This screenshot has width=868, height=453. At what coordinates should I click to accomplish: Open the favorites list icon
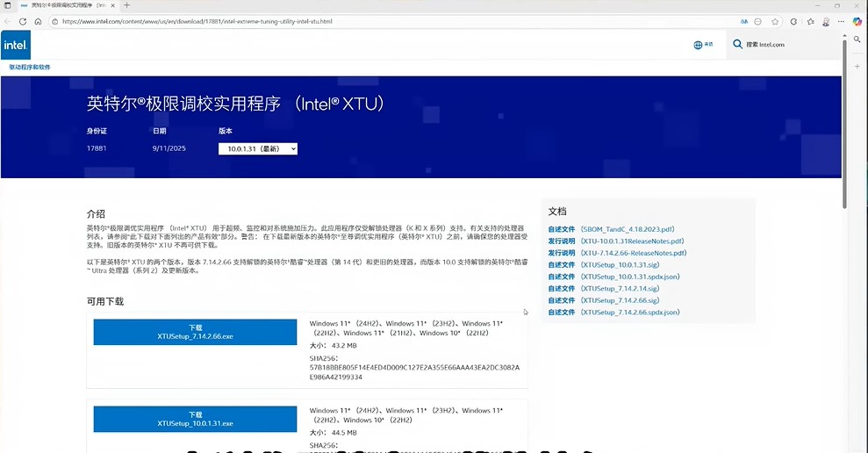[810, 22]
